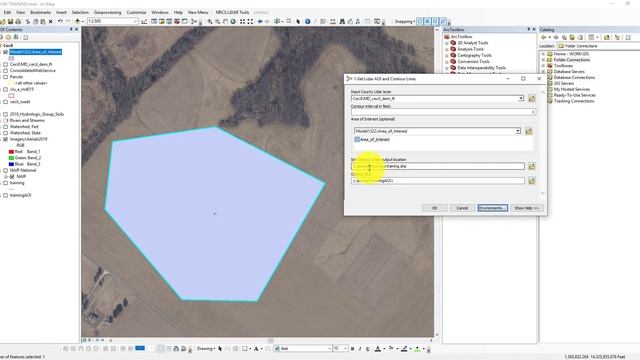
Task: Enable the Rivers and Streams layer checkbox
Action: coord(5,120)
